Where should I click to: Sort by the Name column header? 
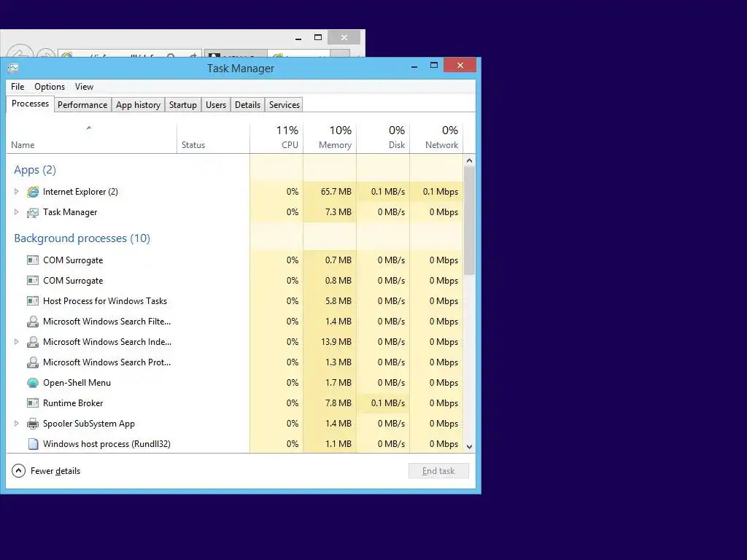pos(91,138)
